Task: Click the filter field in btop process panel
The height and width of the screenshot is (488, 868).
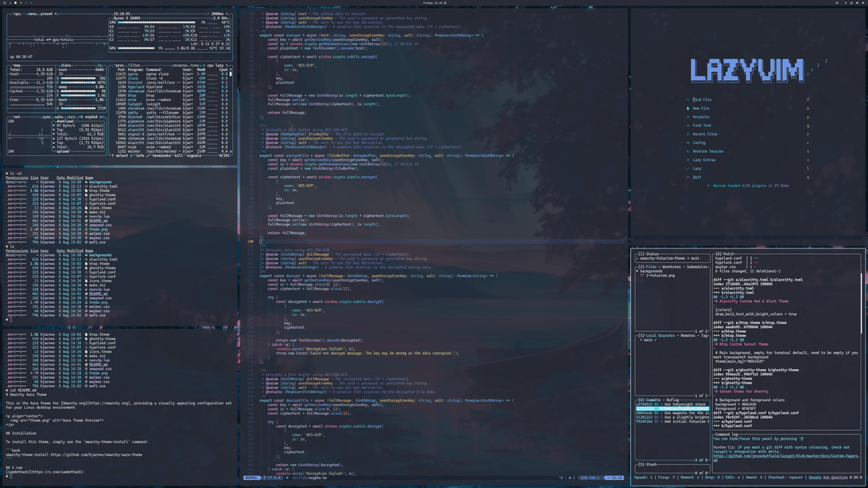Action: pyautogui.click(x=135, y=64)
